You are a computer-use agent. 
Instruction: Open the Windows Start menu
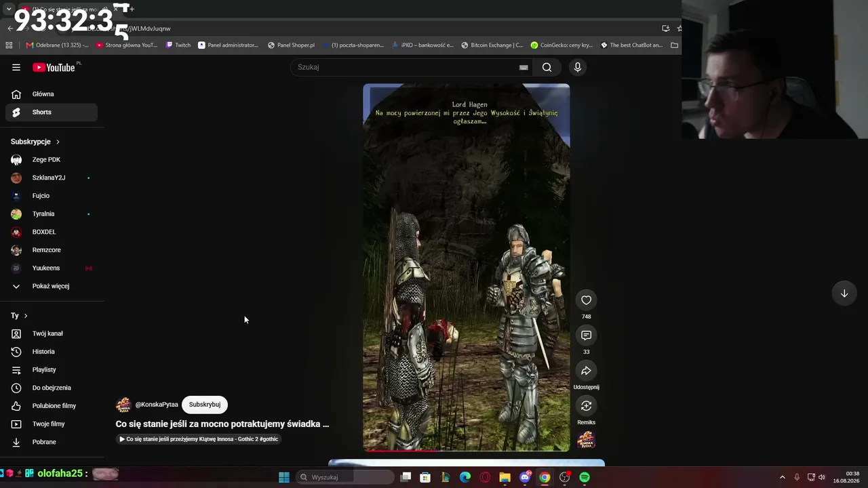point(284,477)
